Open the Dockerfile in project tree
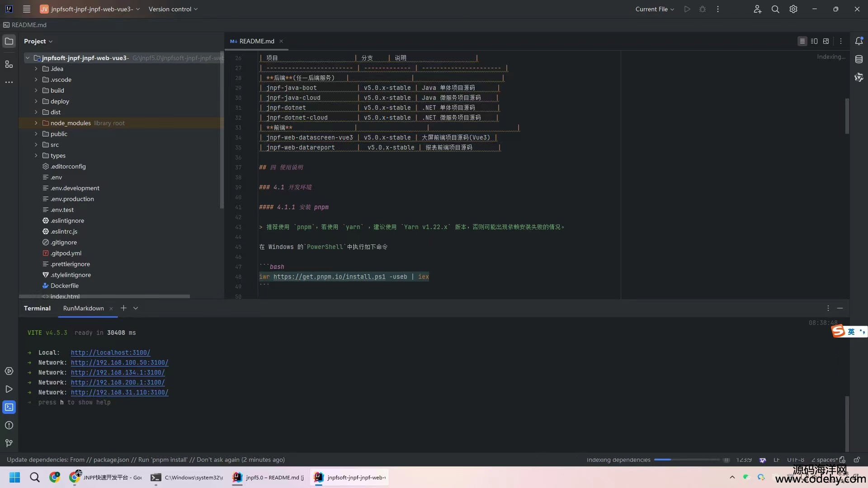 (64, 286)
